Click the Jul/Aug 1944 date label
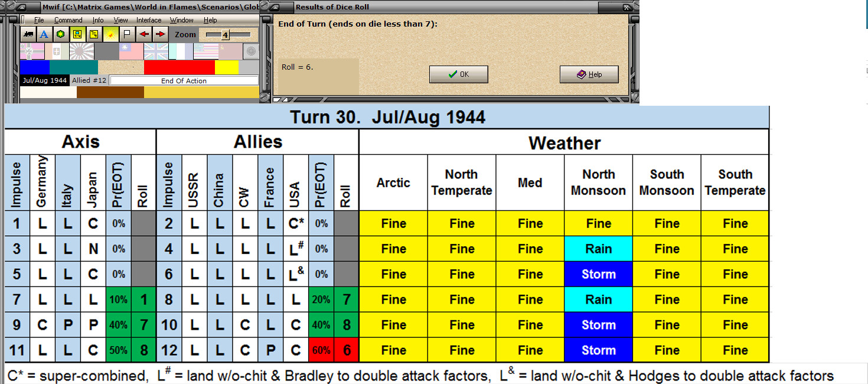 pos(44,80)
